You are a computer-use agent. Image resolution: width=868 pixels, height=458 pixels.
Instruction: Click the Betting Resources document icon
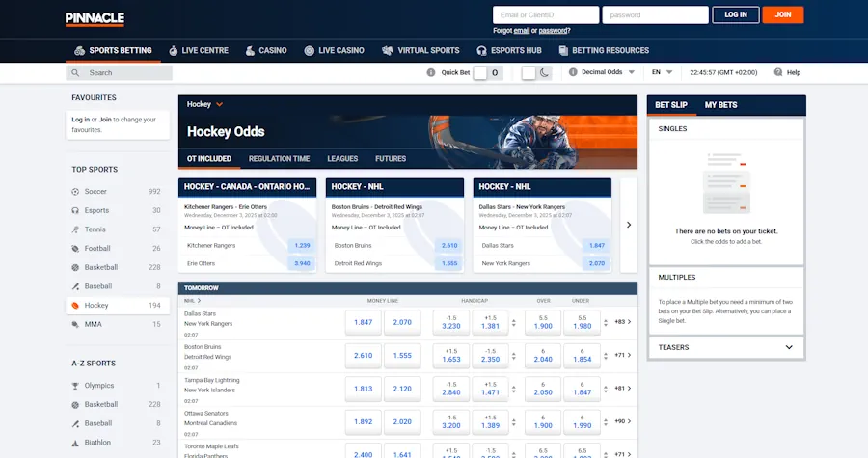pyautogui.click(x=563, y=51)
